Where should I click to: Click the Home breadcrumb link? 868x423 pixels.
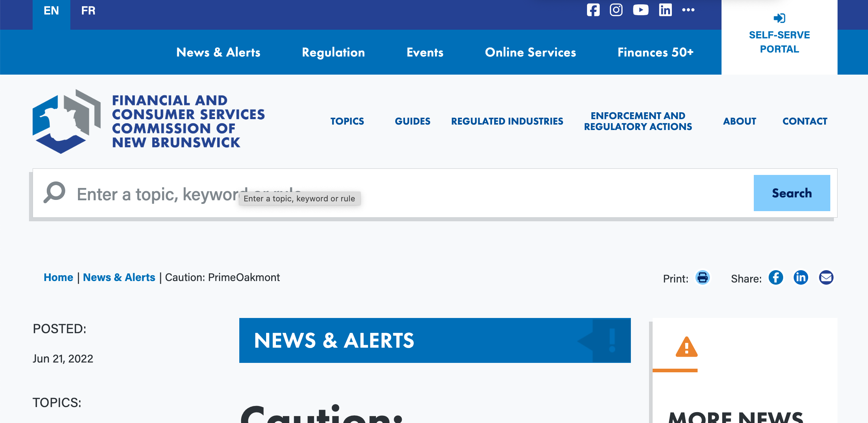(58, 277)
